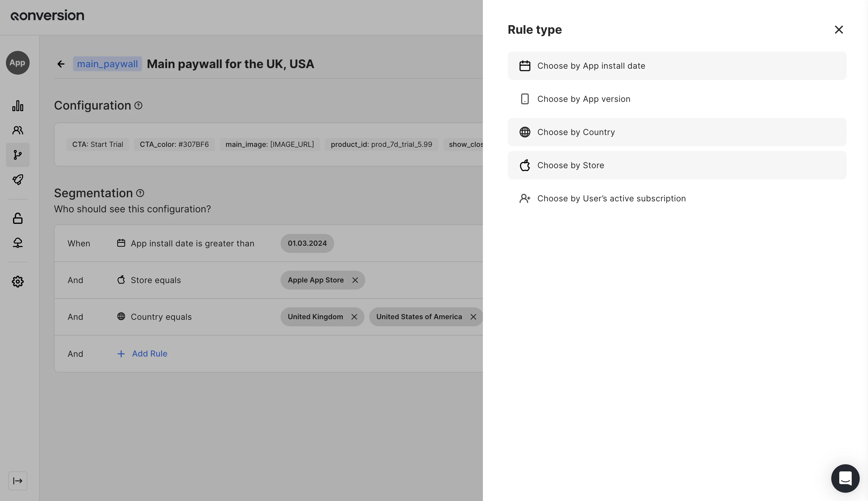868x501 pixels.
Task: Click the cloud server sidebar icon
Action: point(17,243)
